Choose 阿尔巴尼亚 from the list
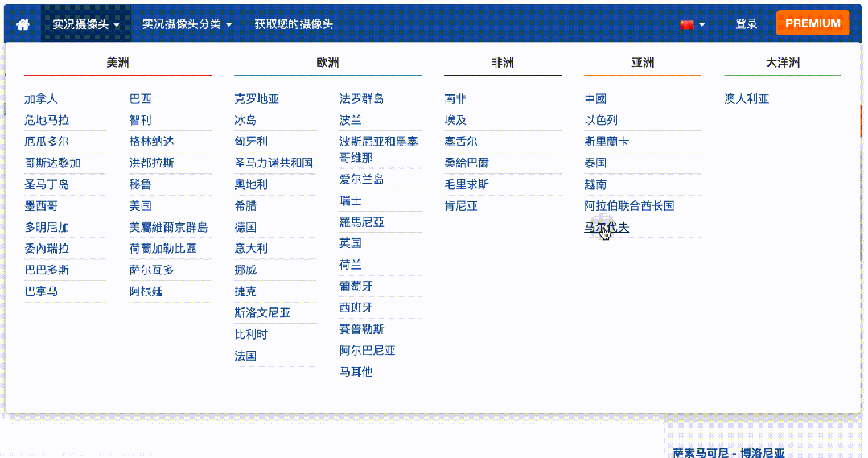868x458 pixels. point(367,351)
